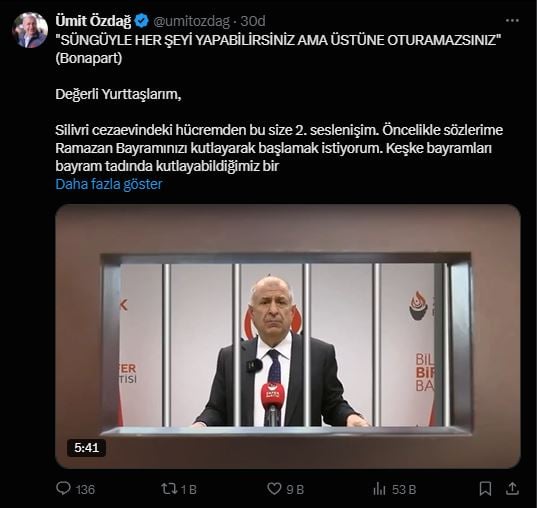Click the 5:41 video duration badge
The image size is (537, 508).
[x=87, y=448]
